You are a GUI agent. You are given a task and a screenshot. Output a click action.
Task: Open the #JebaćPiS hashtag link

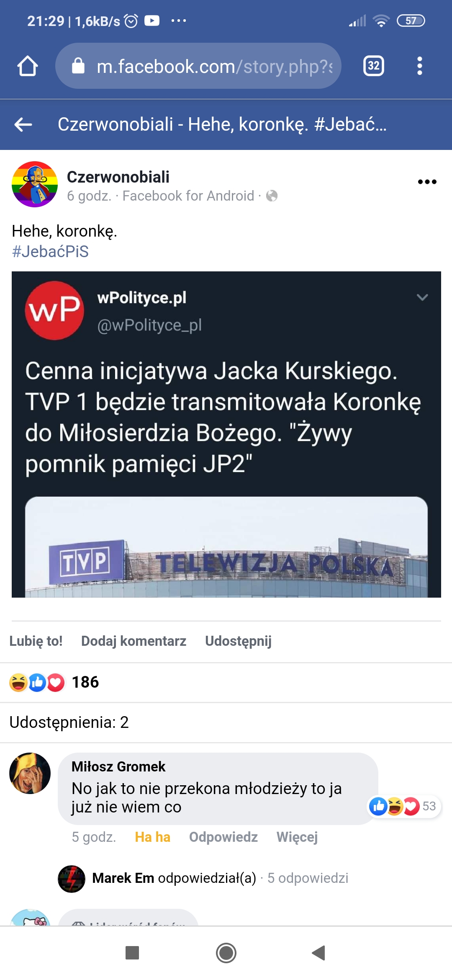[50, 252]
